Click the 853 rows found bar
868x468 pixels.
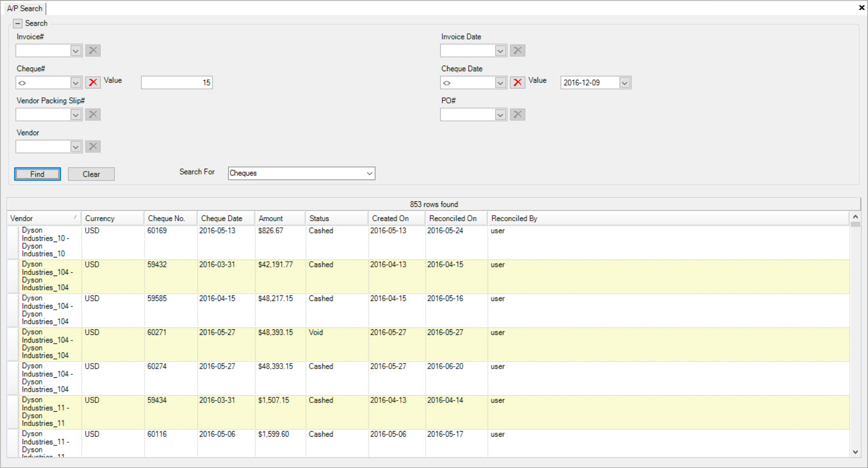[x=433, y=204]
